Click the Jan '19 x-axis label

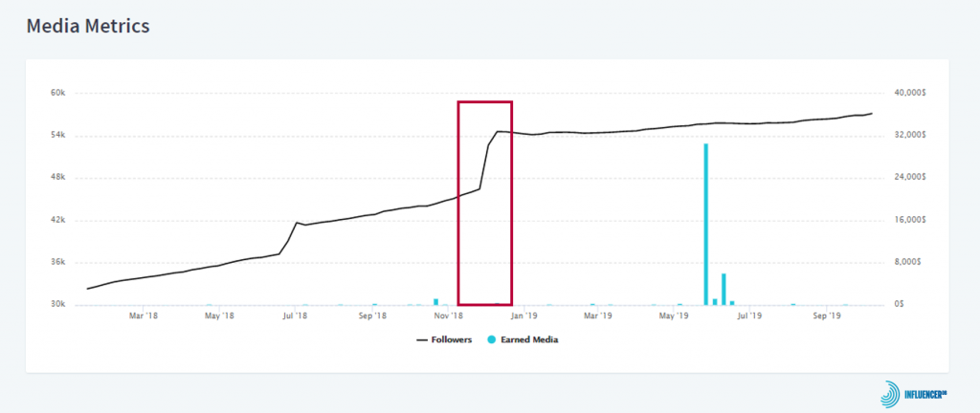523,315
